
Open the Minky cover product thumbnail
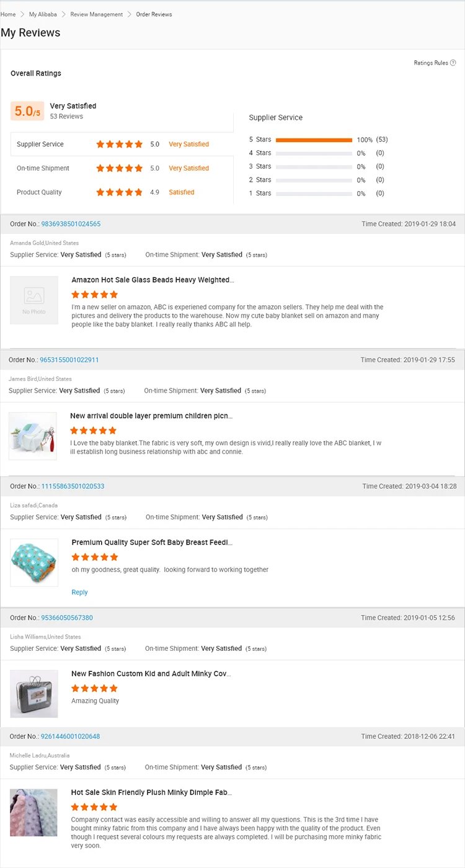(34, 694)
